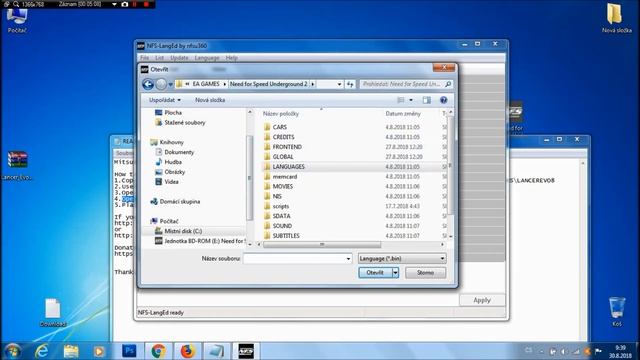Open the SUBTITLES folder
Screen dimensions: 640x360
coord(286,236)
